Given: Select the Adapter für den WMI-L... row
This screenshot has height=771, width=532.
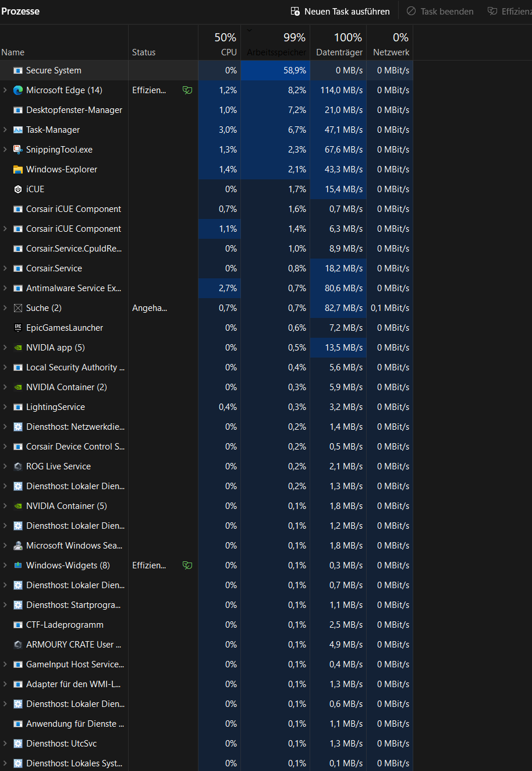Looking at the screenshot, I should click(x=207, y=684).
